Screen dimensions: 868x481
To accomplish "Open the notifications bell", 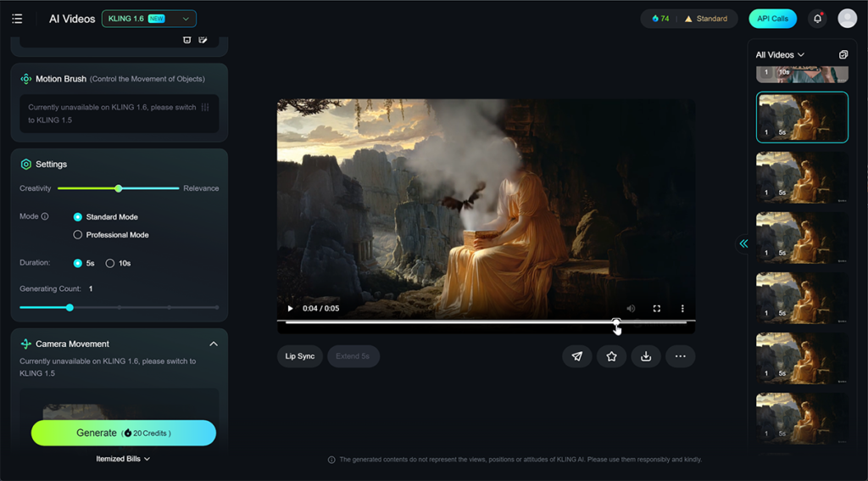I will pyautogui.click(x=818, y=19).
